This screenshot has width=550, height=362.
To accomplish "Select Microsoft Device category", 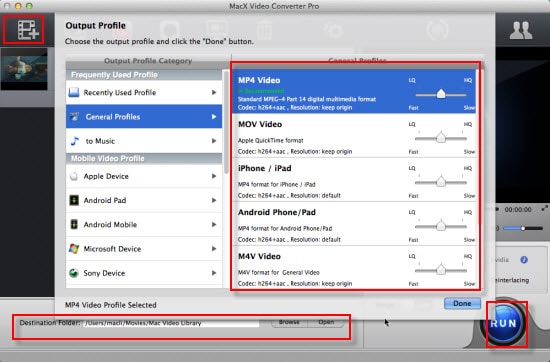I will (144, 249).
